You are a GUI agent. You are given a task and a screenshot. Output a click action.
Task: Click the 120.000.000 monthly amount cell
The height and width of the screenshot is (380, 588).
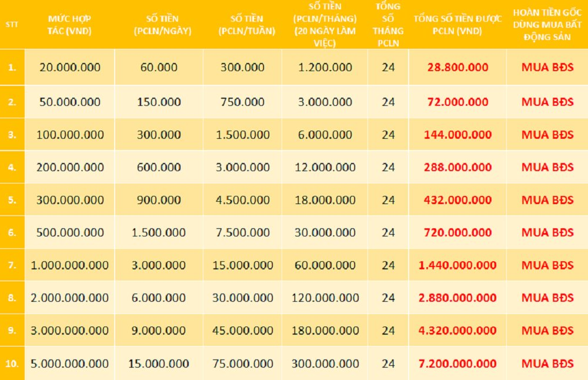(325, 298)
